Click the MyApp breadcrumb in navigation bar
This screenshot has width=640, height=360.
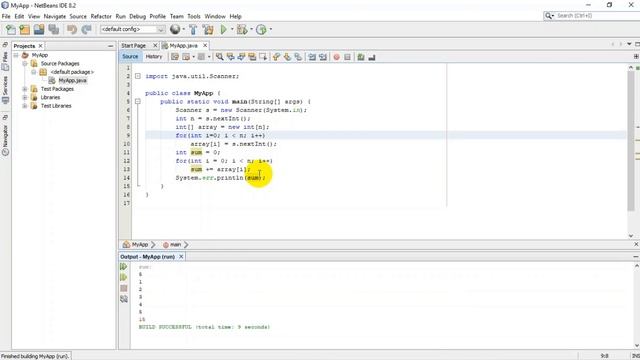click(x=140, y=244)
